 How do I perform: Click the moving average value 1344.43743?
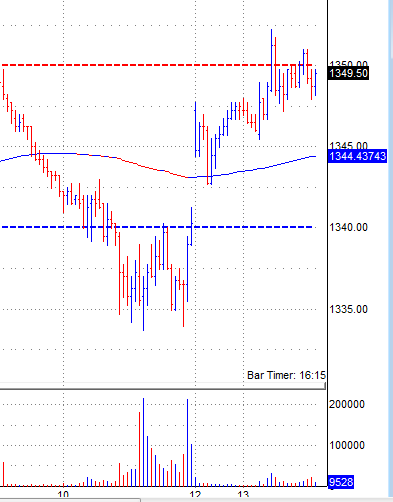(x=358, y=156)
